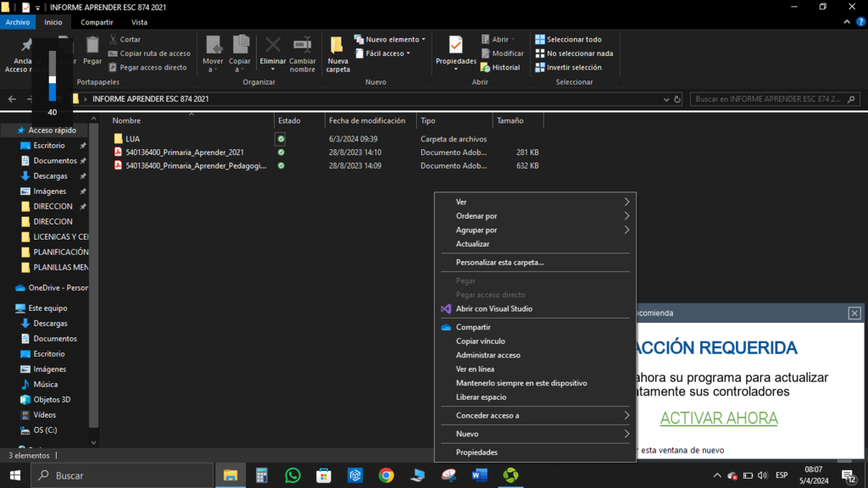Switch to the Compartir ribbon tab
Viewport: 868px width, 488px height.
click(x=97, y=22)
